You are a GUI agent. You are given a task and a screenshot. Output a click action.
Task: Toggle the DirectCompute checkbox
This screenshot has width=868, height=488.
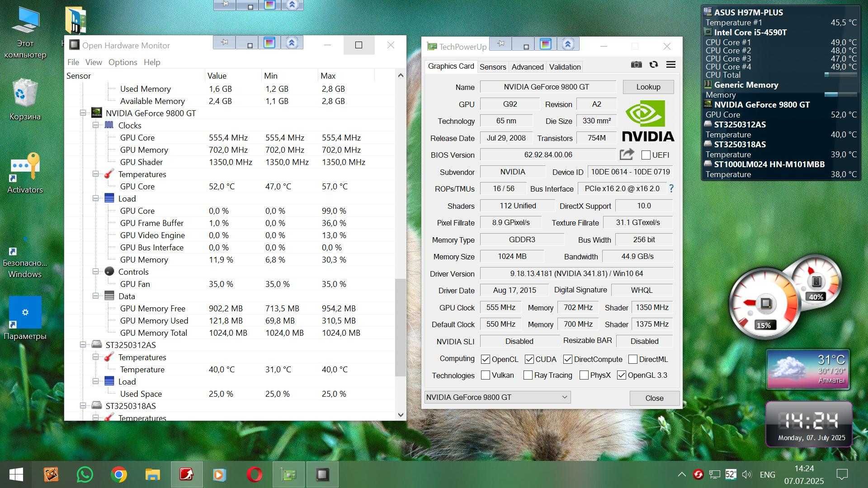(x=568, y=359)
